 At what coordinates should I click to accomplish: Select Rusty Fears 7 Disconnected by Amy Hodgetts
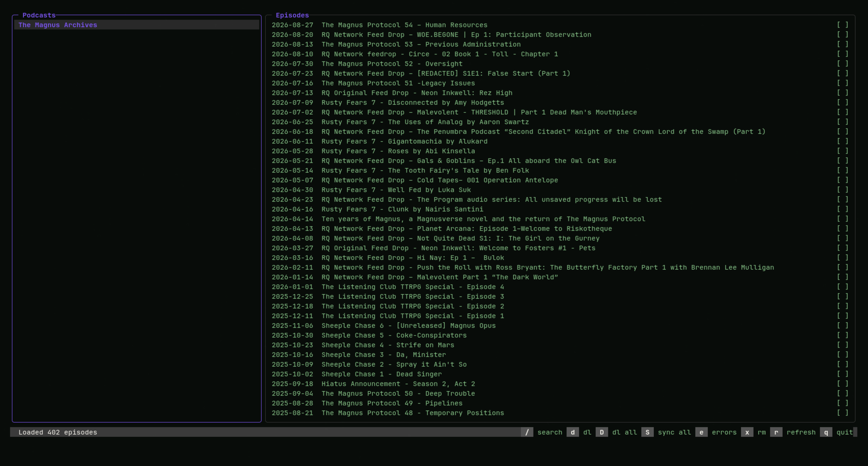(x=560, y=103)
